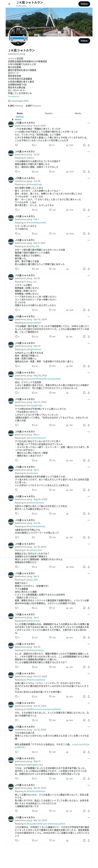Select the Posts tab
The image size is (98, 868).
pos(20,113)
